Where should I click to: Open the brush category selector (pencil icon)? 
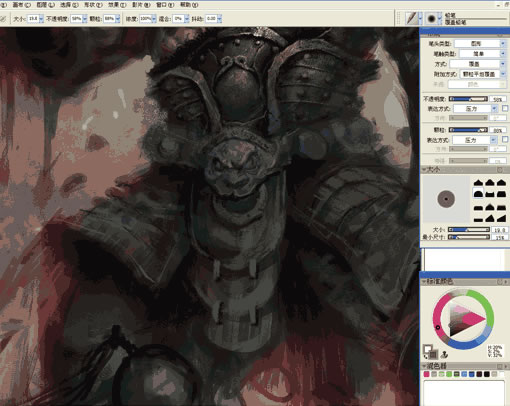[412, 18]
